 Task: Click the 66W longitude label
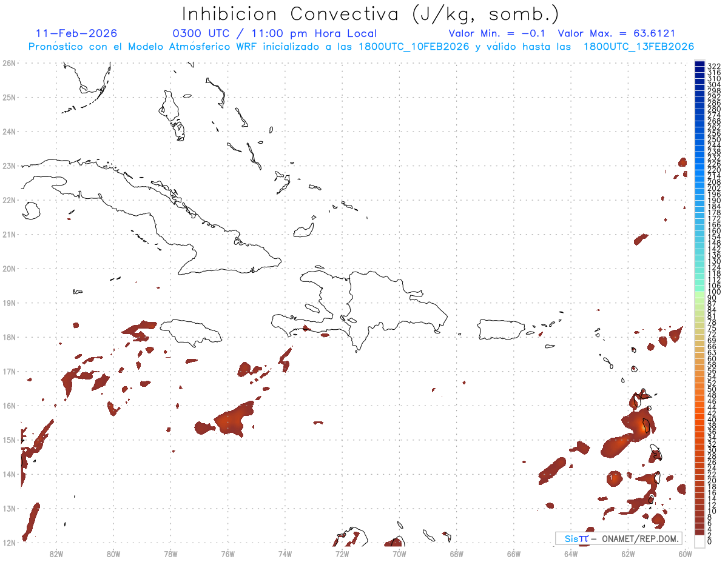pos(513,554)
